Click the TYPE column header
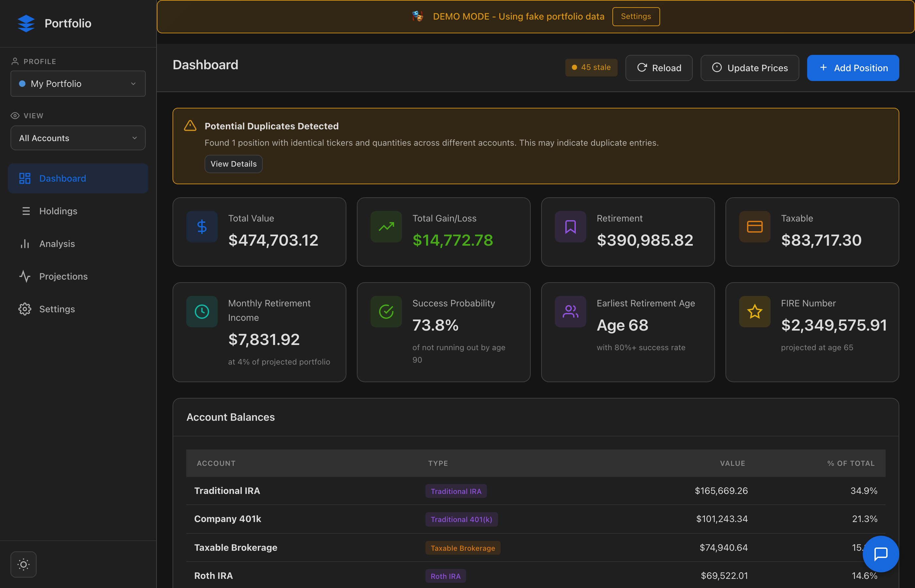Image resolution: width=915 pixels, height=588 pixels. tap(438, 463)
